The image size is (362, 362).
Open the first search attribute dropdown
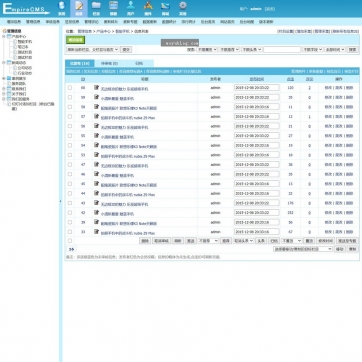(207, 49)
